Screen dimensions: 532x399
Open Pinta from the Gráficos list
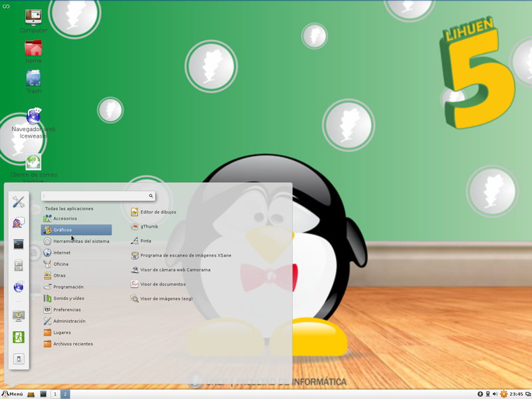(x=145, y=241)
